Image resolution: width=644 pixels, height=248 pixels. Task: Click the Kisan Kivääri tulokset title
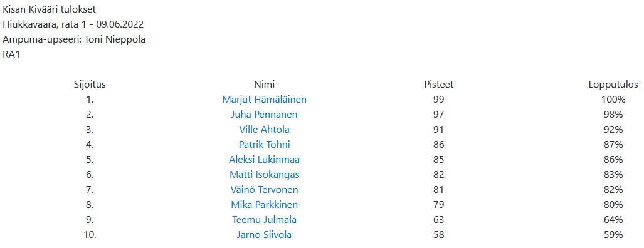coord(50,9)
